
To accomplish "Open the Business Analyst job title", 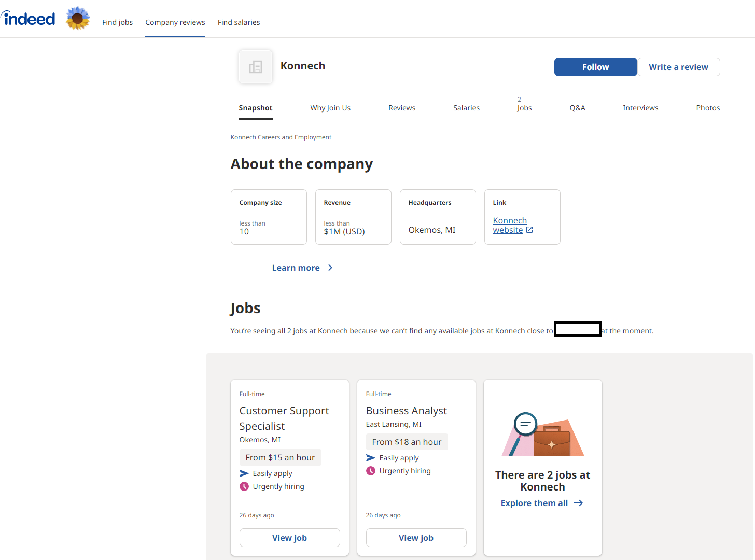I will tap(407, 411).
